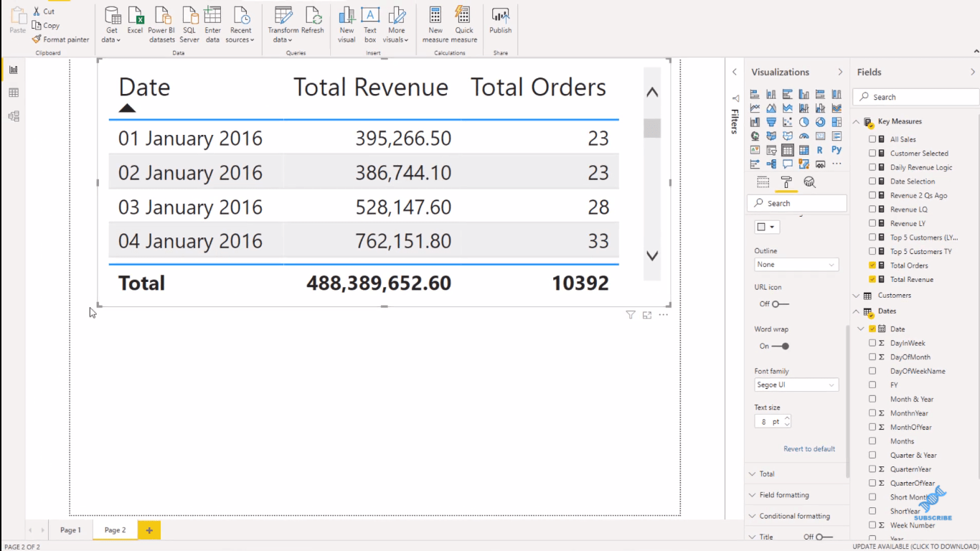Select the R script visual

tap(820, 150)
